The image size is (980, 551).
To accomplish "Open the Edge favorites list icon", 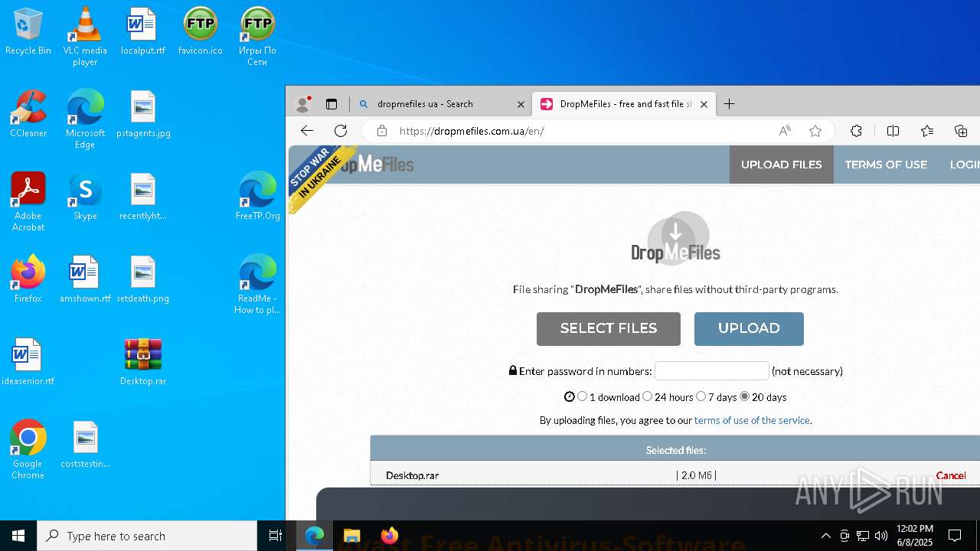I will [927, 131].
